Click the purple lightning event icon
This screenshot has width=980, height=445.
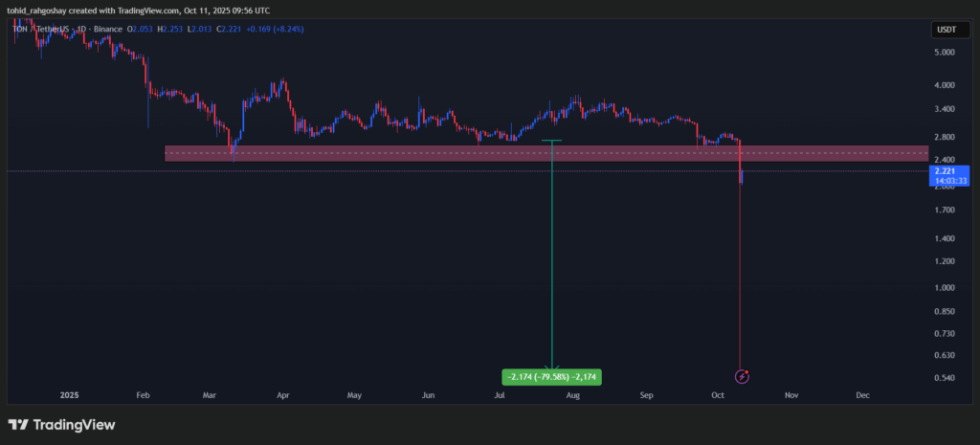point(743,377)
